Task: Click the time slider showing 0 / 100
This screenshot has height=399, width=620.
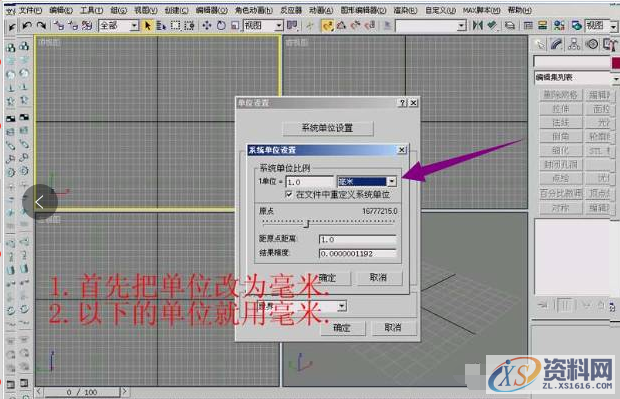Action: [x=82, y=392]
